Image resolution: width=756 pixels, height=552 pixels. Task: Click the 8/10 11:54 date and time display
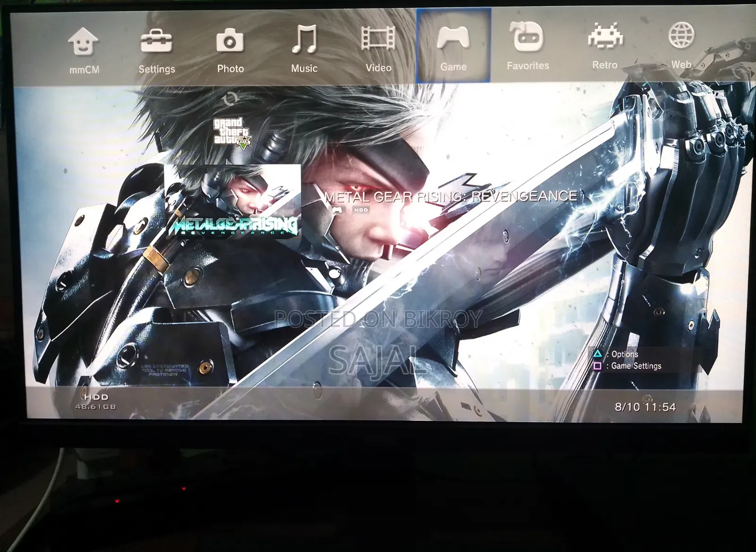tap(645, 407)
